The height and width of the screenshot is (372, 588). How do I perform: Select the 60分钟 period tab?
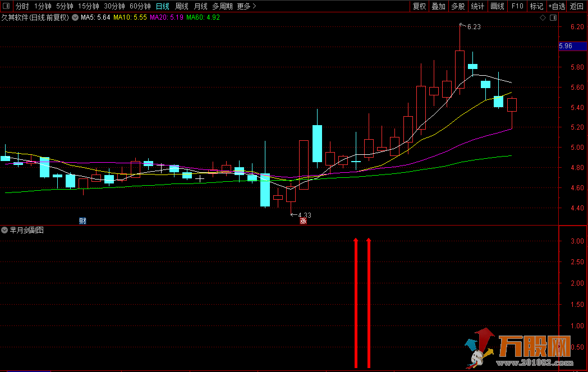coord(140,6)
